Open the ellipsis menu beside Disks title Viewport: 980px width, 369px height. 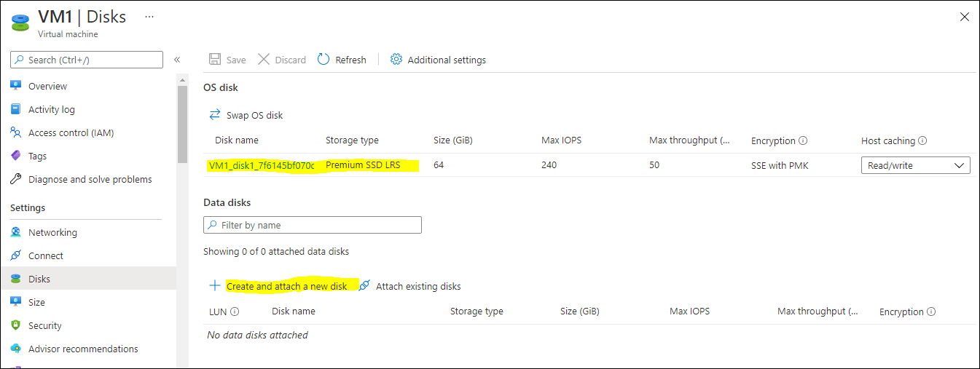point(149,16)
